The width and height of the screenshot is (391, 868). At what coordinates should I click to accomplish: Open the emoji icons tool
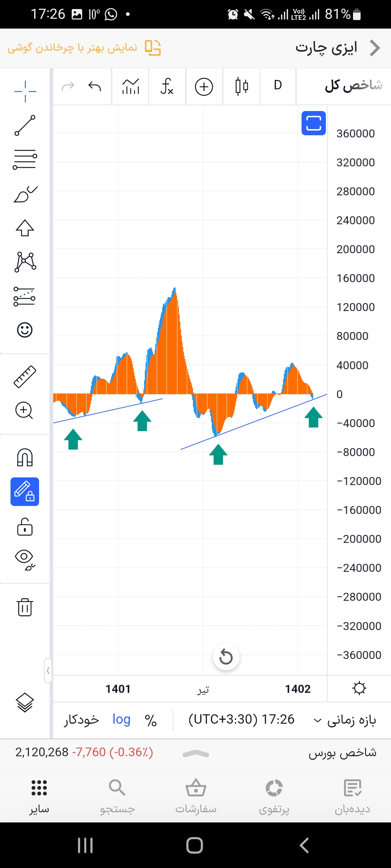tap(25, 330)
